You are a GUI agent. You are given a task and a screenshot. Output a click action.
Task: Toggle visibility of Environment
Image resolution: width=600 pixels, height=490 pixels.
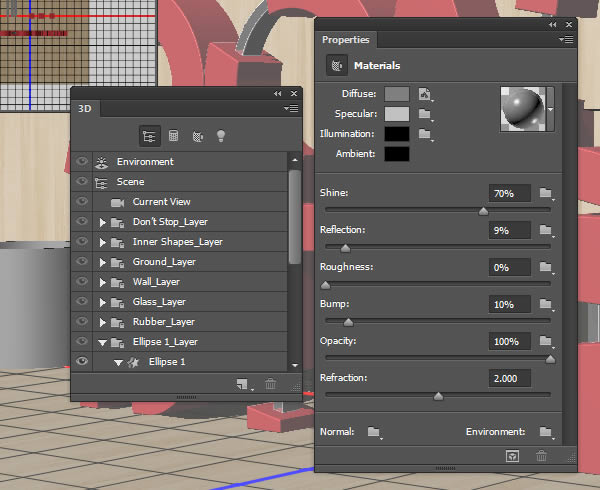point(82,161)
